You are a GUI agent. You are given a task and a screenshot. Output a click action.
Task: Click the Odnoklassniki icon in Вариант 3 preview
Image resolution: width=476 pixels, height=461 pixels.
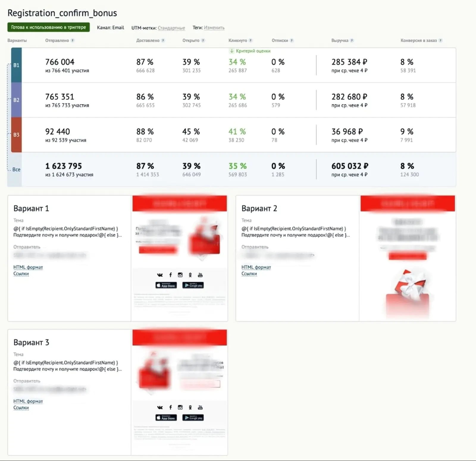pyautogui.click(x=190, y=407)
